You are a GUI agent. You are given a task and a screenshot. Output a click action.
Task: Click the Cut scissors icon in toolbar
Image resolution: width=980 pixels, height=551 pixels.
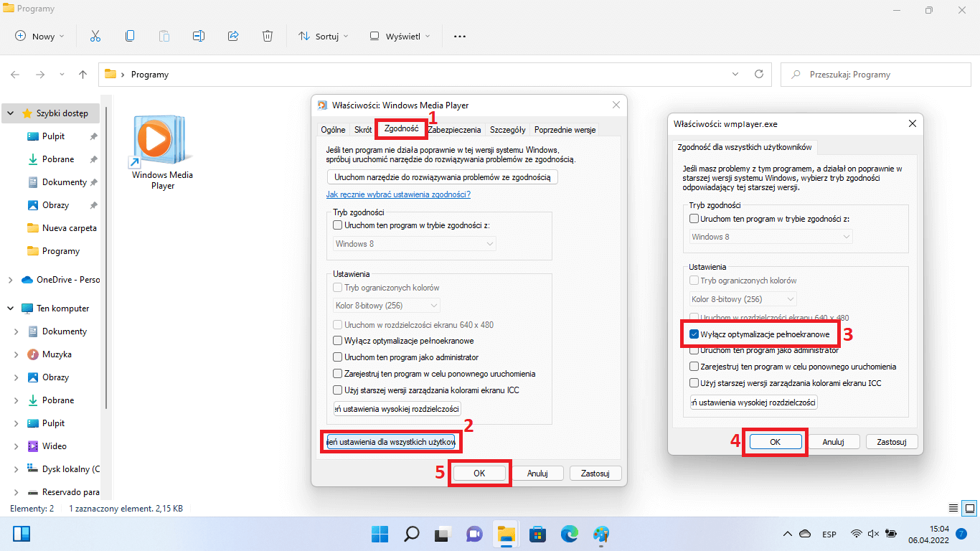95,36
